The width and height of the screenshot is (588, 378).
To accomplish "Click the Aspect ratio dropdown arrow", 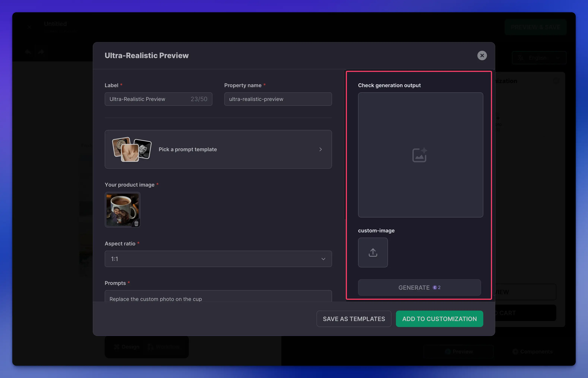I will tap(323, 259).
